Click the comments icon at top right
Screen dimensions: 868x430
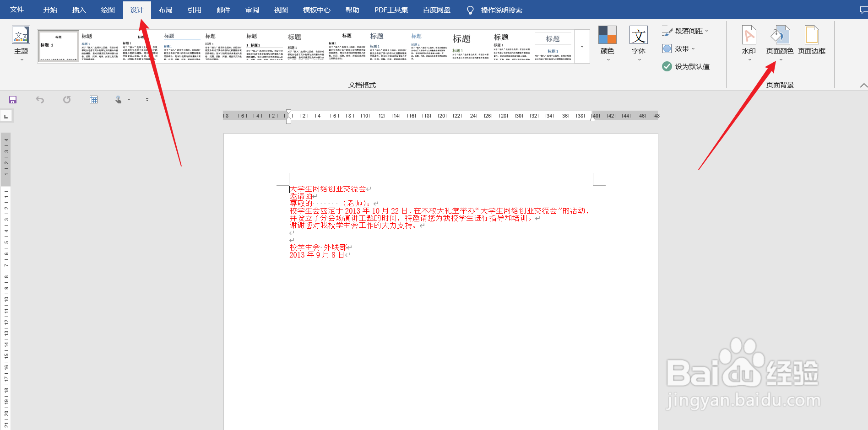pyautogui.click(x=863, y=10)
